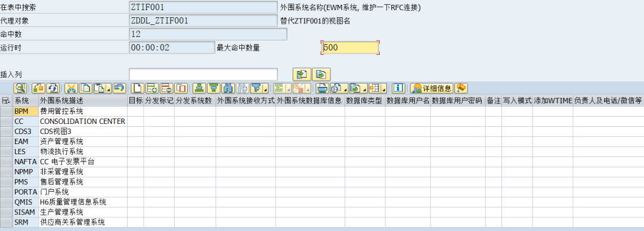Click the 系统 column header
This screenshot has width=644, height=231.
pyautogui.click(x=26, y=101)
